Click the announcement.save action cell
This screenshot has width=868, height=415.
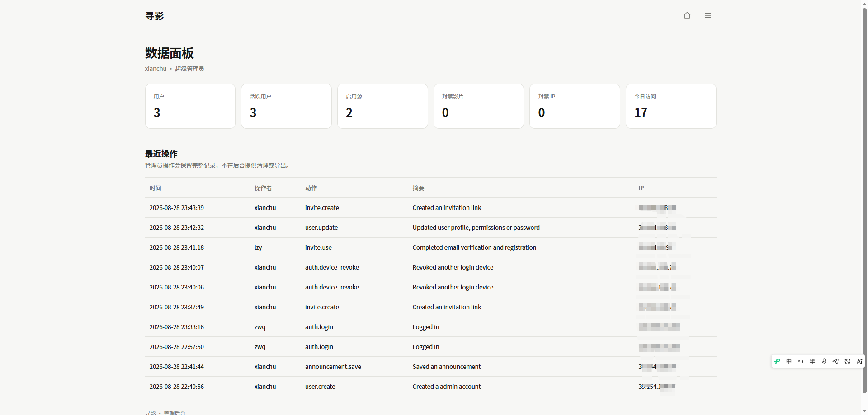(333, 367)
